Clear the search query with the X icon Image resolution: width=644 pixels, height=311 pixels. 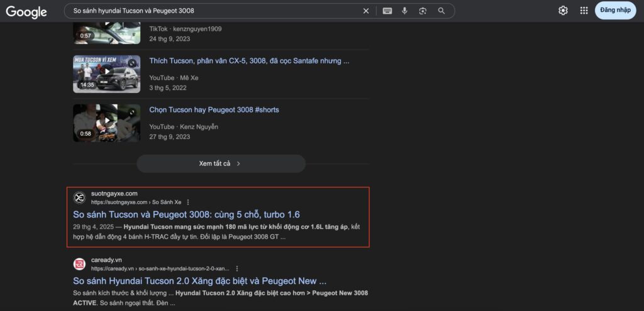(366, 11)
